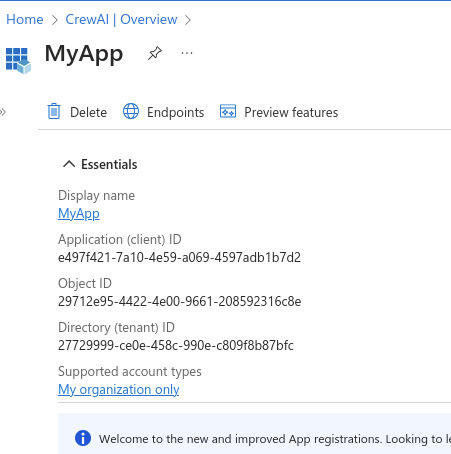The image size is (451, 454).
Task: Click the Welcome to the new App registrations message
Action: coord(275,439)
